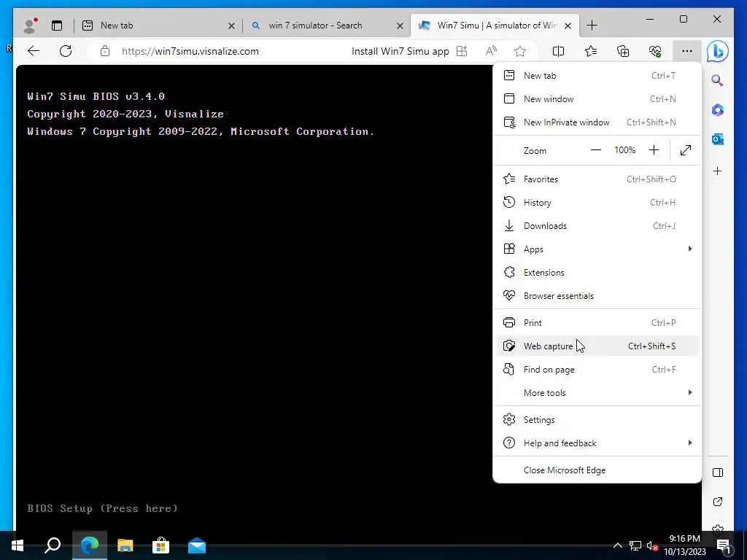747x560 pixels.
Task: Open Extensions menu entry
Action: (x=597, y=273)
